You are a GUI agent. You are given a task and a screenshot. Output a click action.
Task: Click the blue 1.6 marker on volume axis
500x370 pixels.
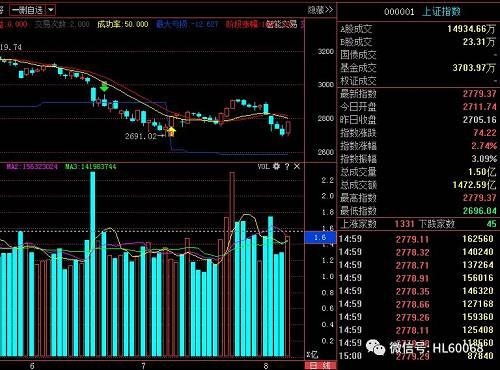(x=320, y=237)
